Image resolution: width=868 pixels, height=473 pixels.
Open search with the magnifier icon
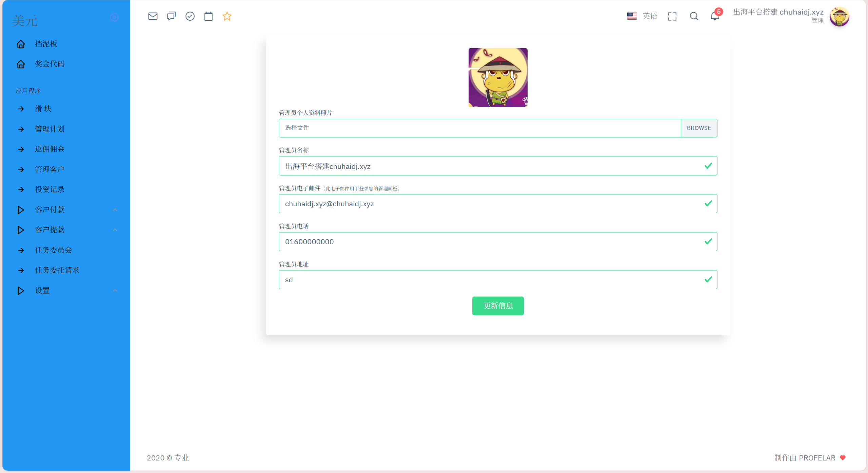point(694,16)
